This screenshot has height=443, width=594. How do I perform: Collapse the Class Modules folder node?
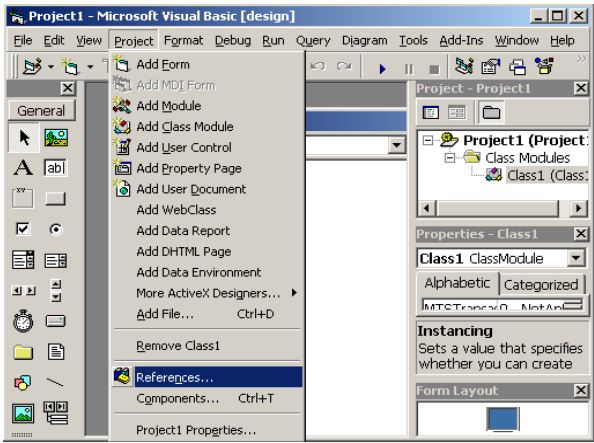coord(450,158)
